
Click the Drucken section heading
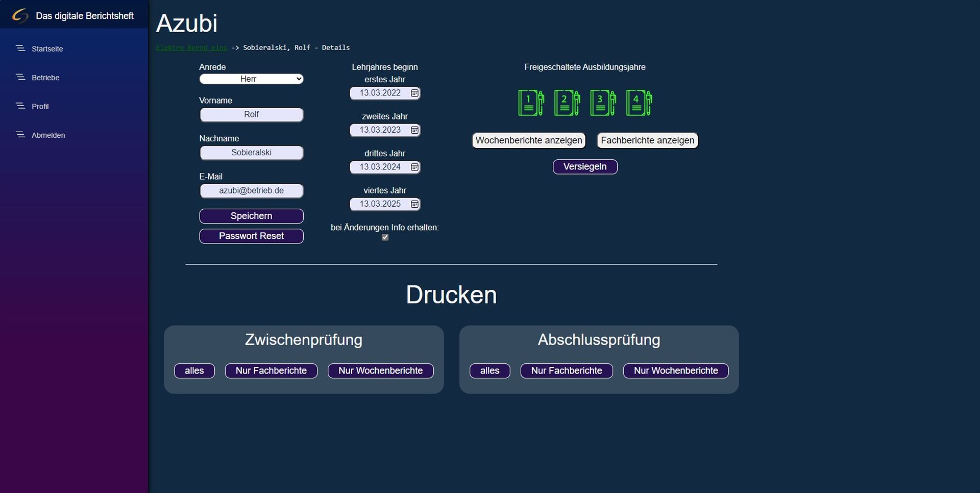click(451, 295)
